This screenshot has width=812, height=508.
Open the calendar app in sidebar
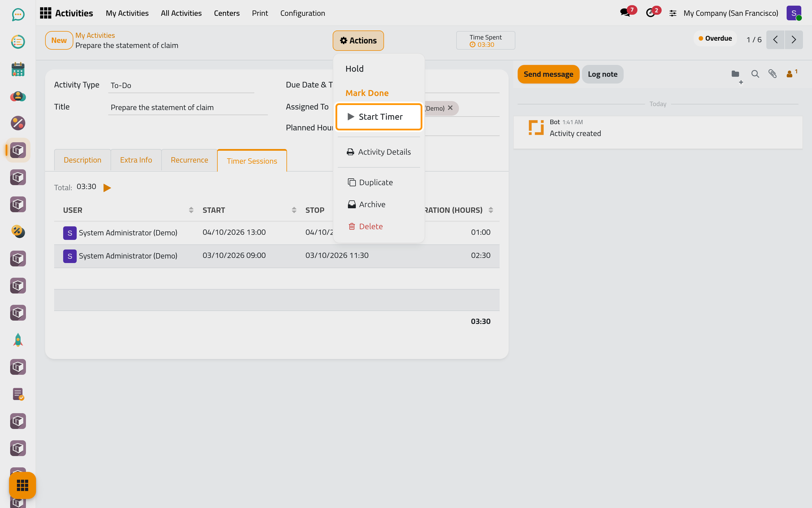[18, 69]
